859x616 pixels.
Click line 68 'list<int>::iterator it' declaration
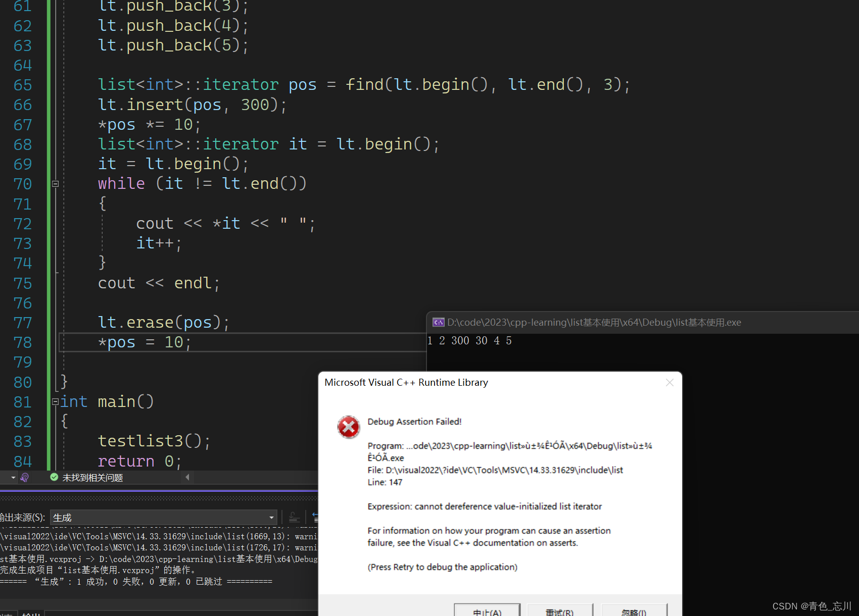[269, 144]
